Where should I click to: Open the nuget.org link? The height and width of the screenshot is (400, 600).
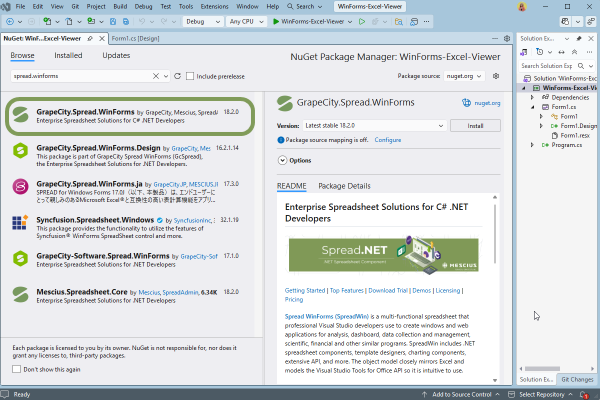487,103
